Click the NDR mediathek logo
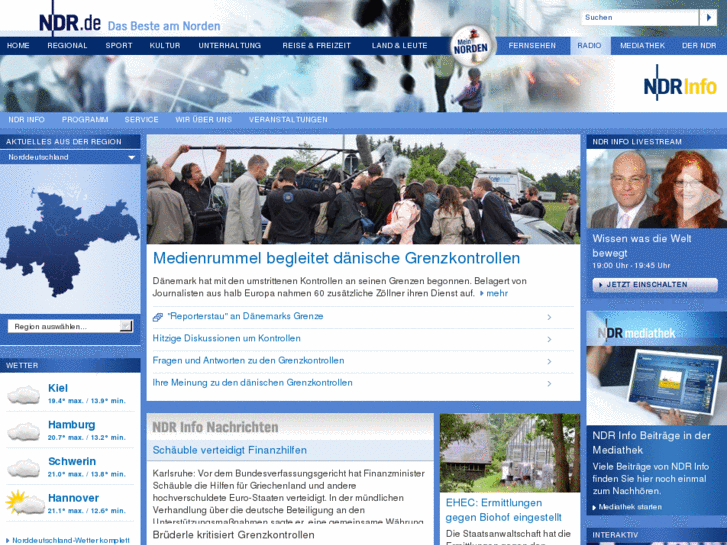 pyautogui.click(x=637, y=331)
